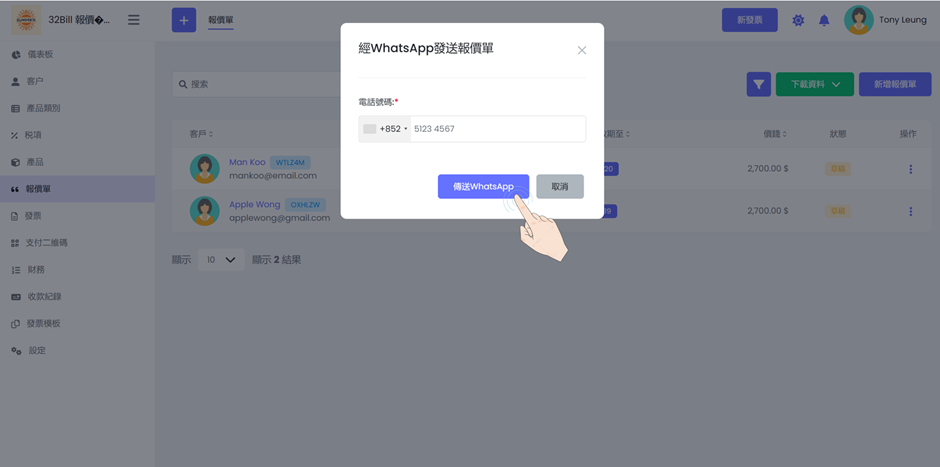
Task: Change the page size dropdown showing 10
Action: [221, 260]
